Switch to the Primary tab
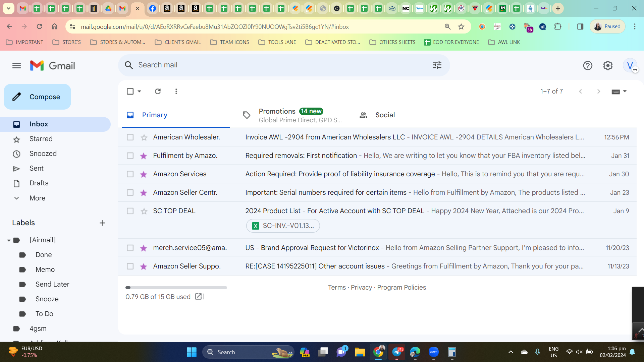The height and width of the screenshot is (362, 644). [x=176, y=115]
